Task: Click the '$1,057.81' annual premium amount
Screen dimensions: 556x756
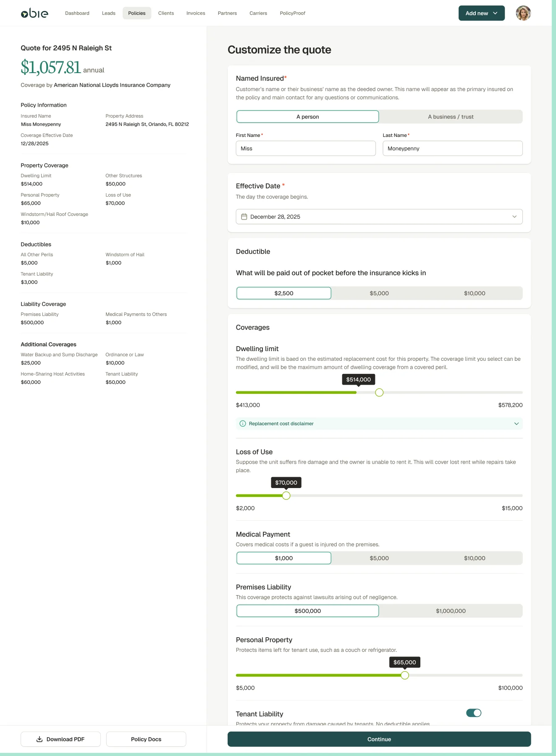Action: click(50, 67)
